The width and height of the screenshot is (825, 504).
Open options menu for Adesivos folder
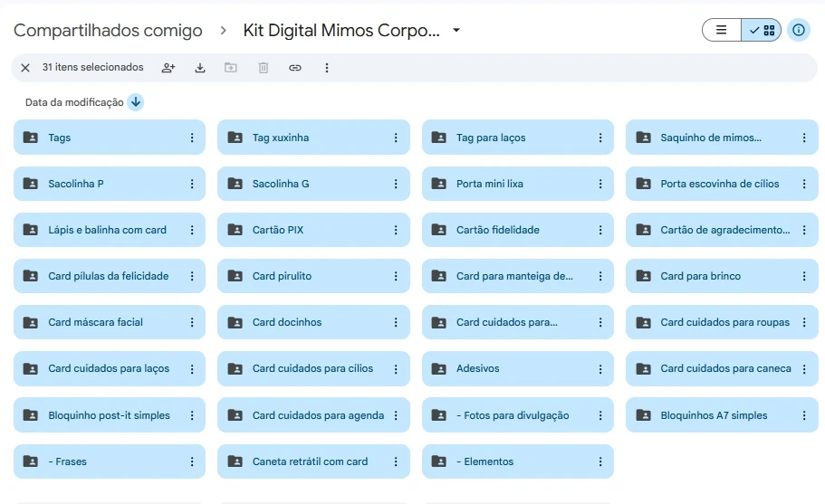pyautogui.click(x=600, y=368)
